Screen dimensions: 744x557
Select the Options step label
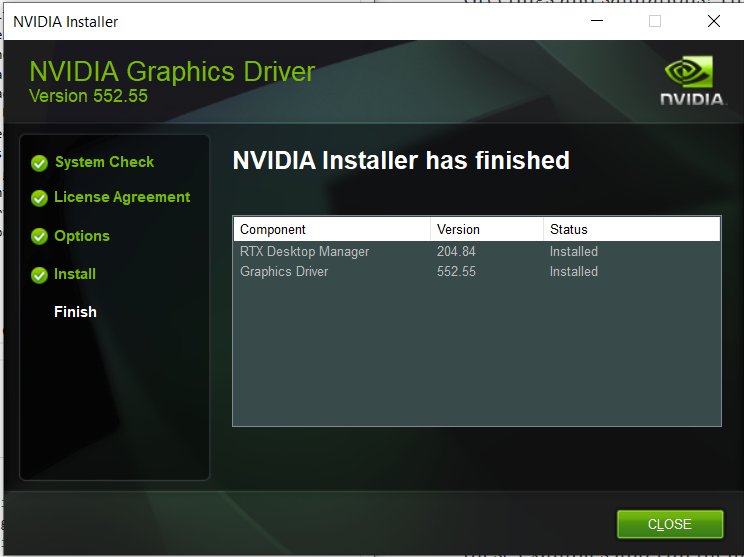point(82,236)
